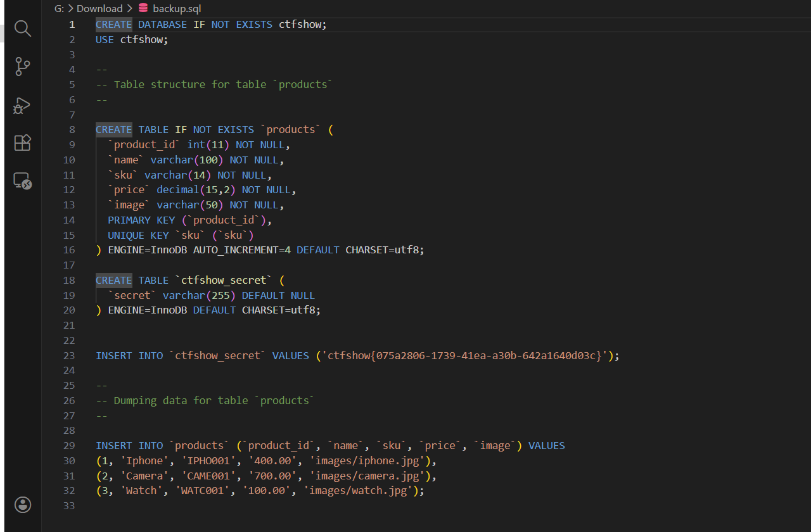Click line number 8 in the gutter
The image size is (811, 532).
72,130
